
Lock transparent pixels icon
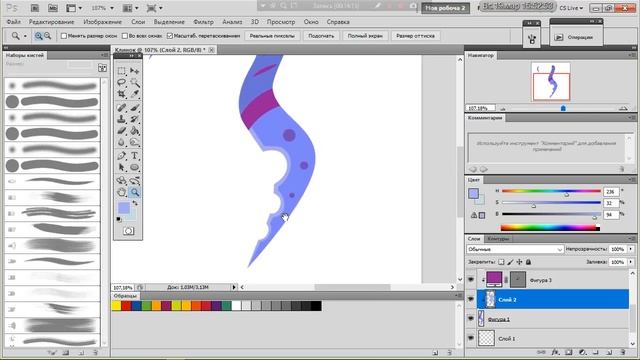click(501, 262)
